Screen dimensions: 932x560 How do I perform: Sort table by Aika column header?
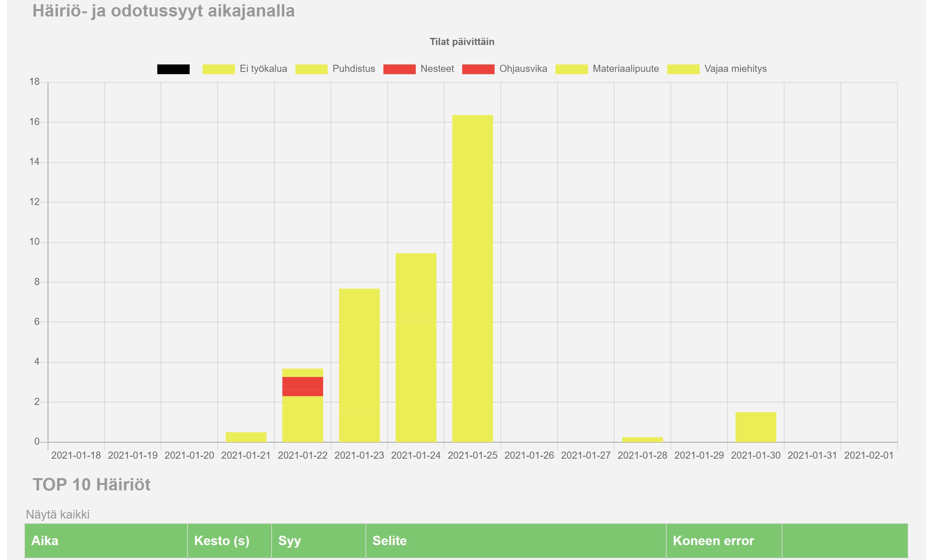pos(45,541)
